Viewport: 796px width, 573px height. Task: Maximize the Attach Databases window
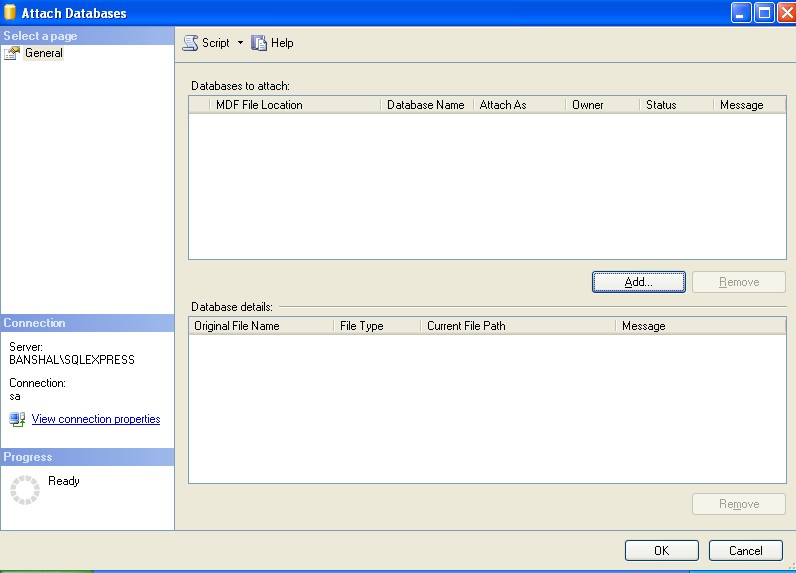click(x=763, y=13)
